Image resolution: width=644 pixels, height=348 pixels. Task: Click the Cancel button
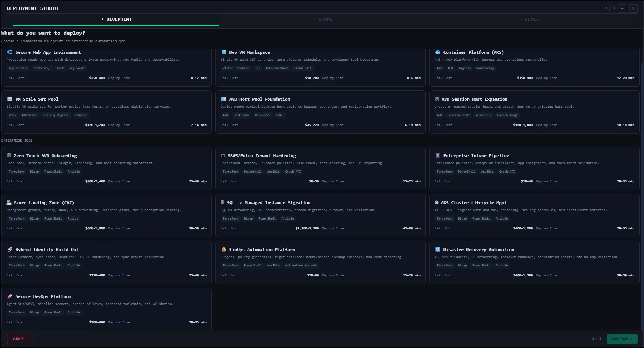19,339
